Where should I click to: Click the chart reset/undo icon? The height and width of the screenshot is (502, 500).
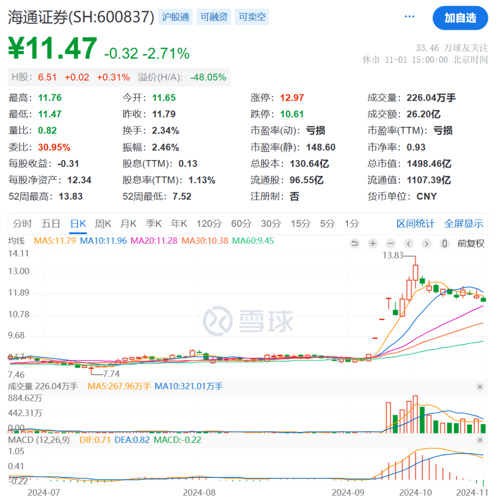tap(355, 244)
